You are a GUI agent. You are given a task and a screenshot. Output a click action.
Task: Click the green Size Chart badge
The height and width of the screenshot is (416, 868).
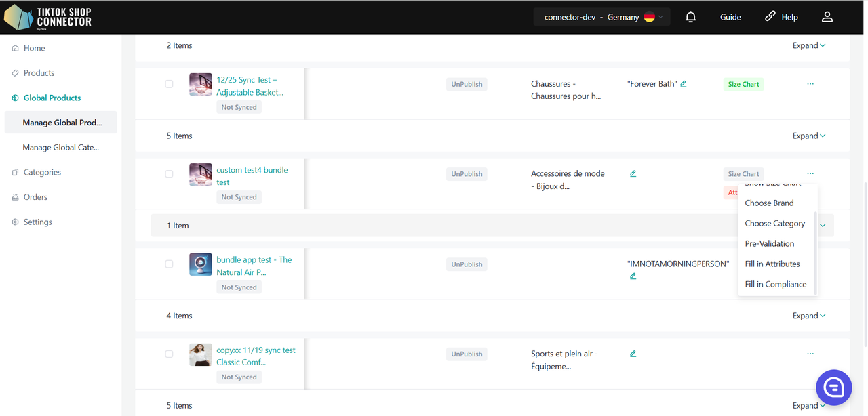coord(743,84)
